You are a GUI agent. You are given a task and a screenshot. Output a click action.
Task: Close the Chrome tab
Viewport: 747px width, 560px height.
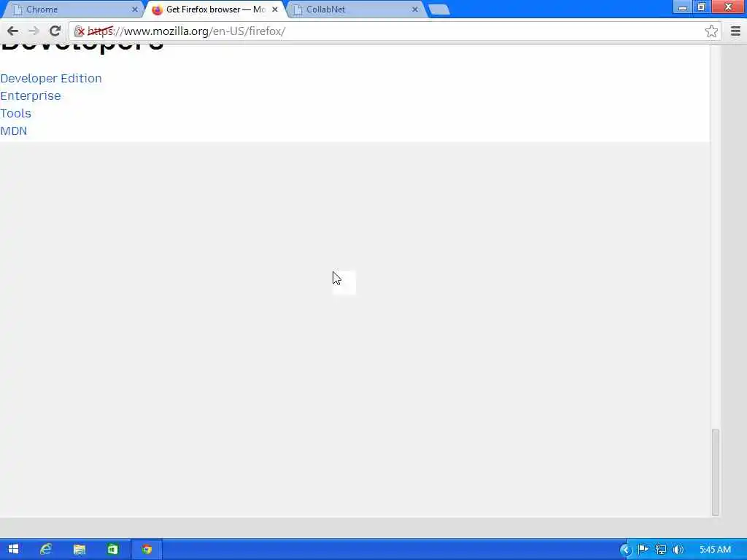click(135, 9)
